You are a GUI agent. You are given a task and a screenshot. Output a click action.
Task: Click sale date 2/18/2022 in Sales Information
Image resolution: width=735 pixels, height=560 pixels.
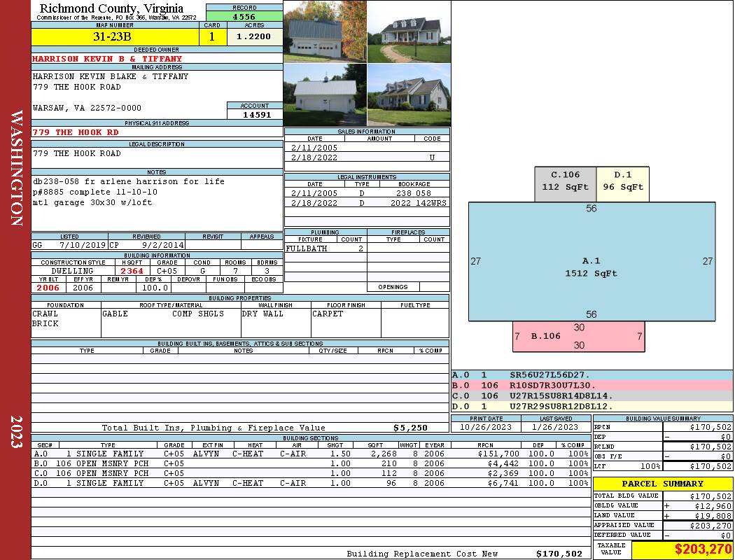click(314, 157)
